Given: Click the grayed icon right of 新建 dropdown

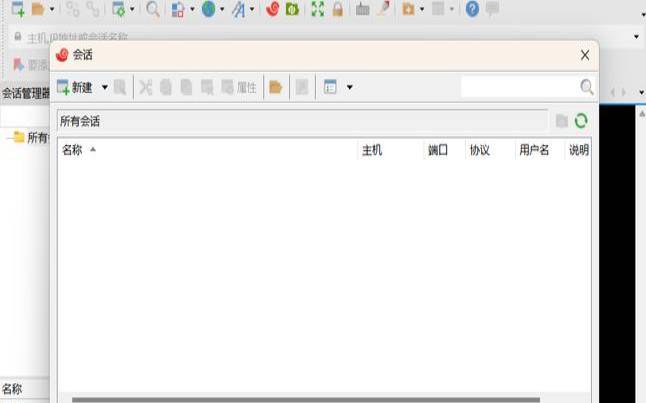Looking at the screenshot, I should point(120,87).
